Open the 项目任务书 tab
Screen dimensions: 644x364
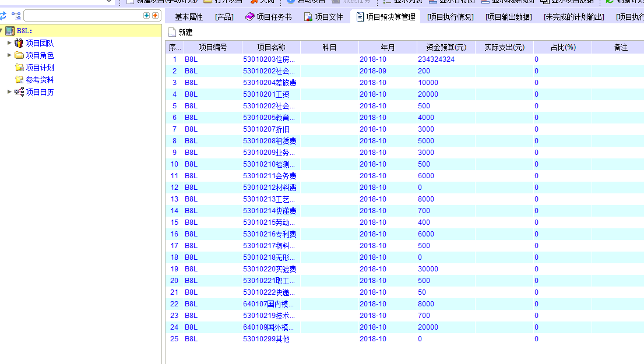(x=269, y=17)
